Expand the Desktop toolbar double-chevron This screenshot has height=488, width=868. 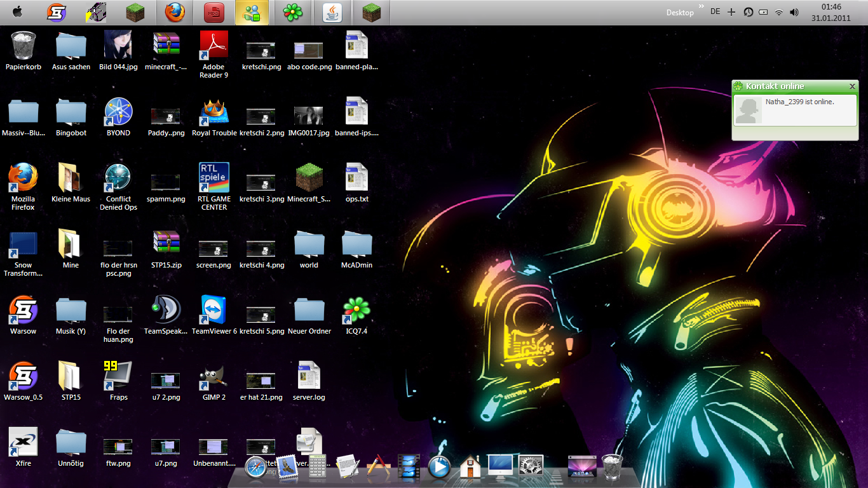(702, 6)
